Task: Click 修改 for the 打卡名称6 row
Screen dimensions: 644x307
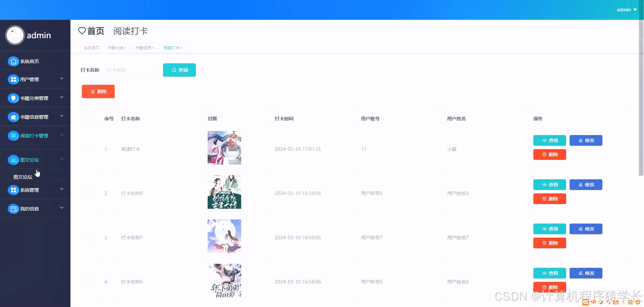Action: [586, 273]
